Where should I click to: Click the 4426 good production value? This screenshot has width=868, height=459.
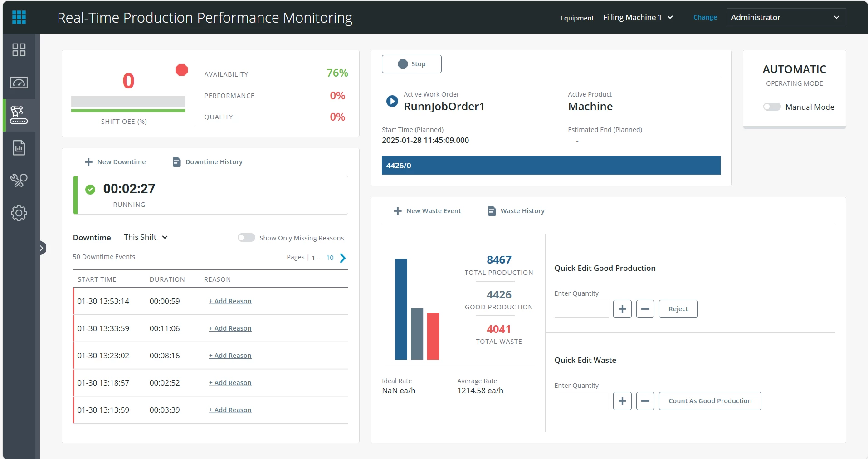499,295
